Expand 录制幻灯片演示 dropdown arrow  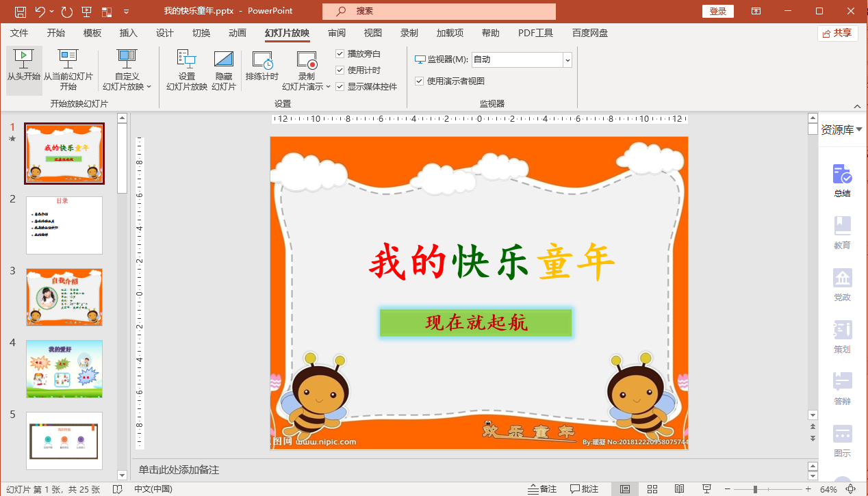328,87
